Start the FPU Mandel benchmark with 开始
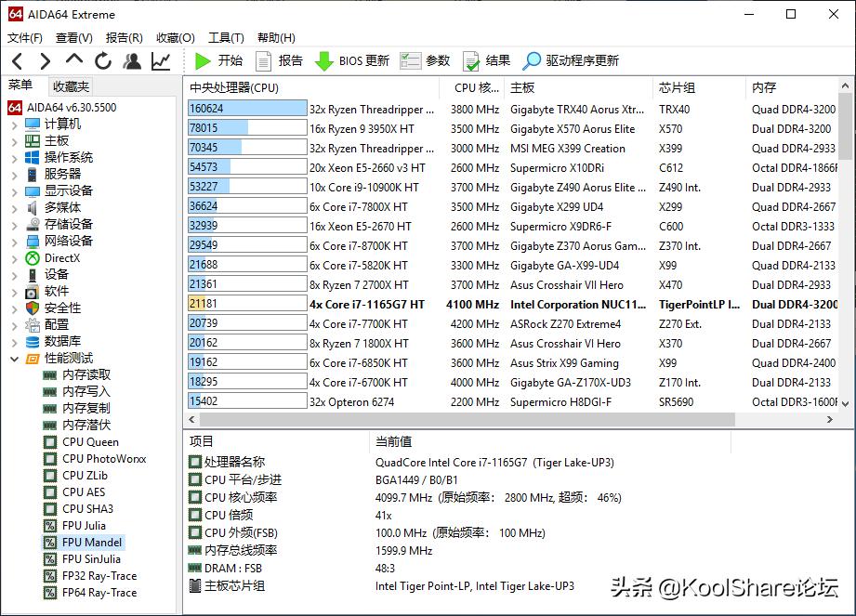This screenshot has width=856, height=616. point(216,60)
